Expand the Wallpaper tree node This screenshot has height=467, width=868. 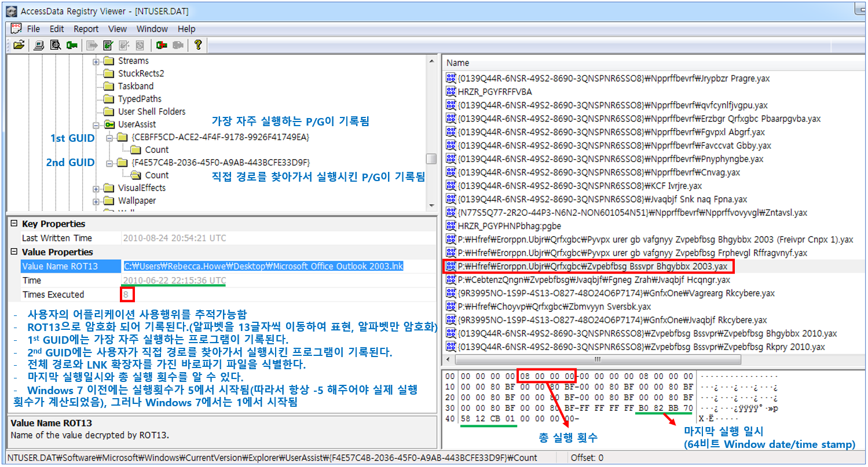click(96, 201)
